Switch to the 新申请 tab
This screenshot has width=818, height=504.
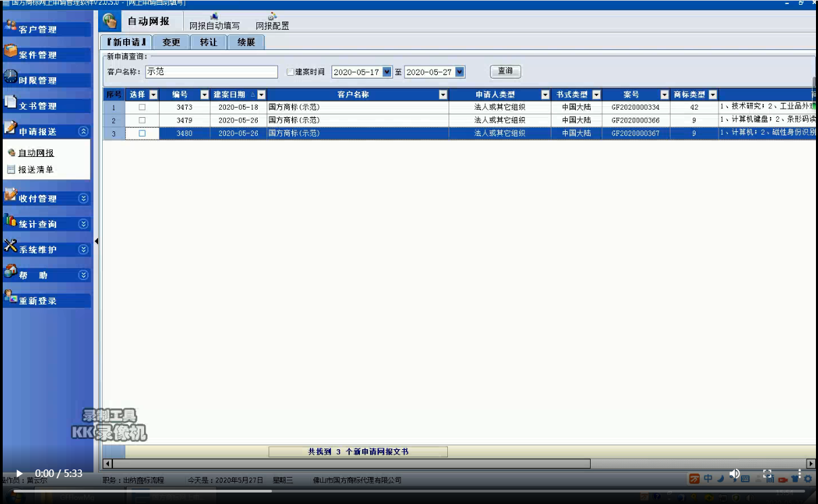127,42
